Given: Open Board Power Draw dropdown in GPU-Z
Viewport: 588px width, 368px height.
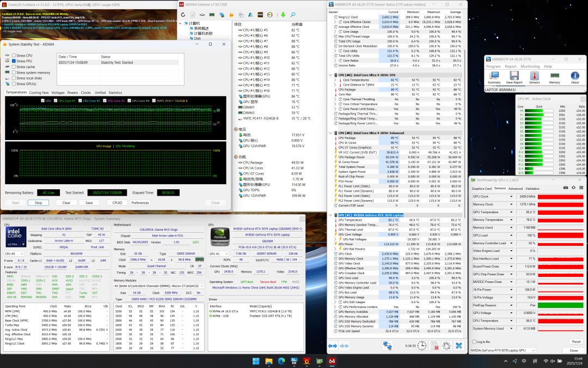Looking at the screenshot, I should pyautogui.click(x=511, y=266).
